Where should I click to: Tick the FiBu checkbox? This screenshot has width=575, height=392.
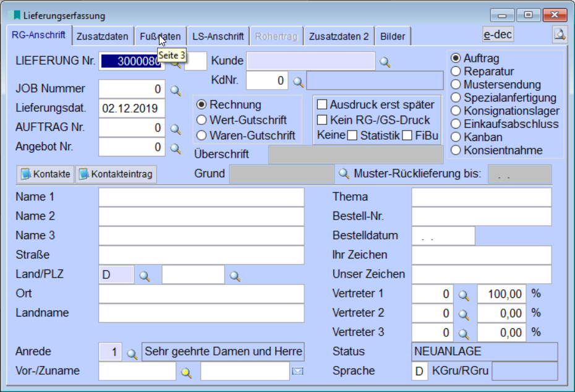pyautogui.click(x=407, y=135)
